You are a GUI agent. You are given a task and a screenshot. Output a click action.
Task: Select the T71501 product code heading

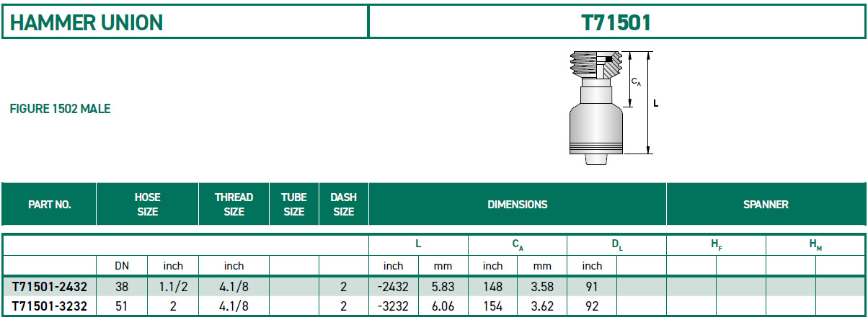(x=616, y=22)
